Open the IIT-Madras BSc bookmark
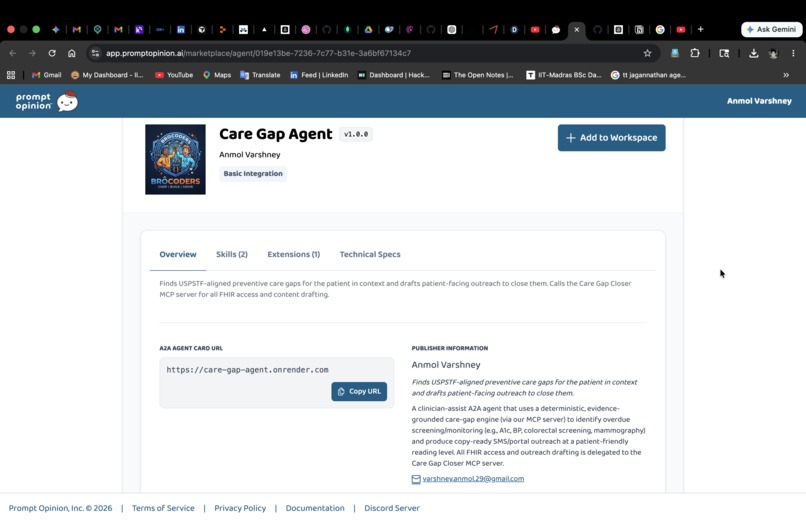Image resolution: width=806 pixels, height=524 pixels. (563, 75)
